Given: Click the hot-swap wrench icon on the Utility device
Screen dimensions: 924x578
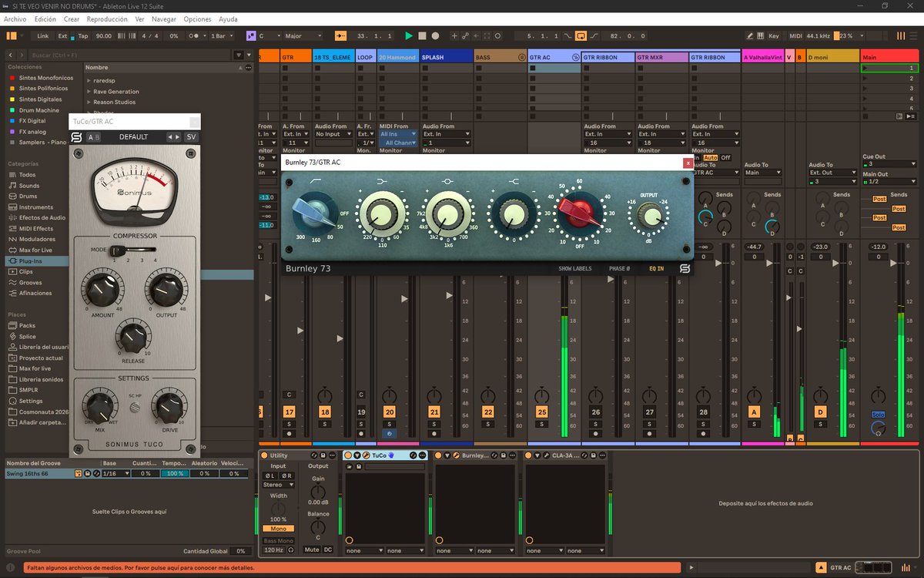Looking at the screenshot, I should coord(315,455).
